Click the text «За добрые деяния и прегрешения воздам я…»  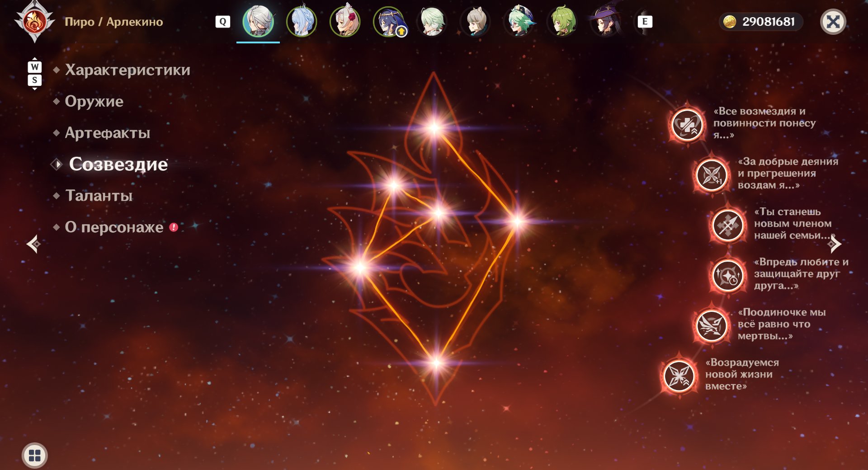788,173
